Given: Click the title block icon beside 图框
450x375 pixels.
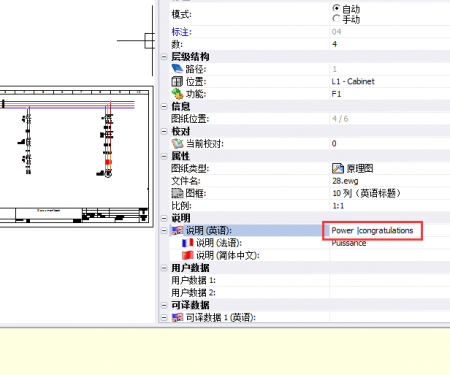Looking at the screenshot, I should click(x=177, y=193).
